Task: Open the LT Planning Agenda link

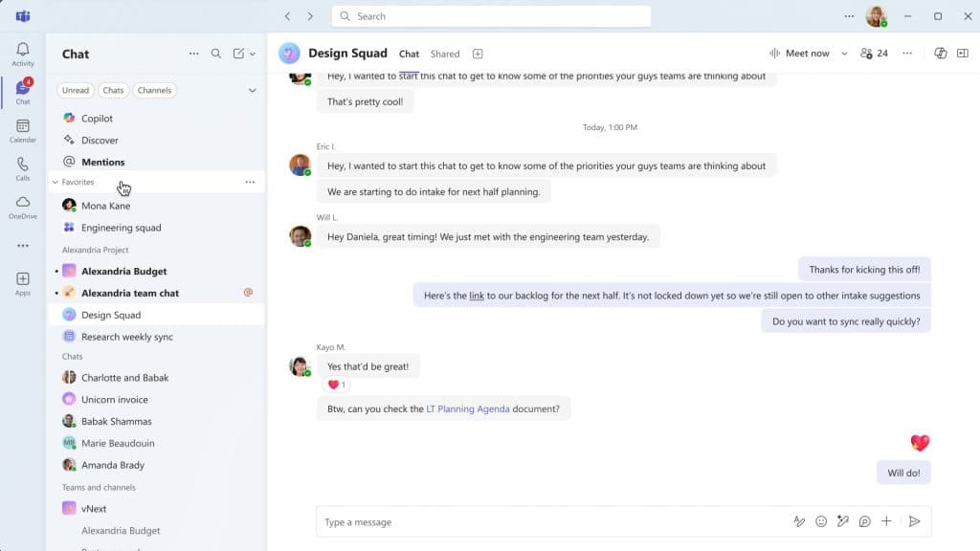Action: [467, 408]
